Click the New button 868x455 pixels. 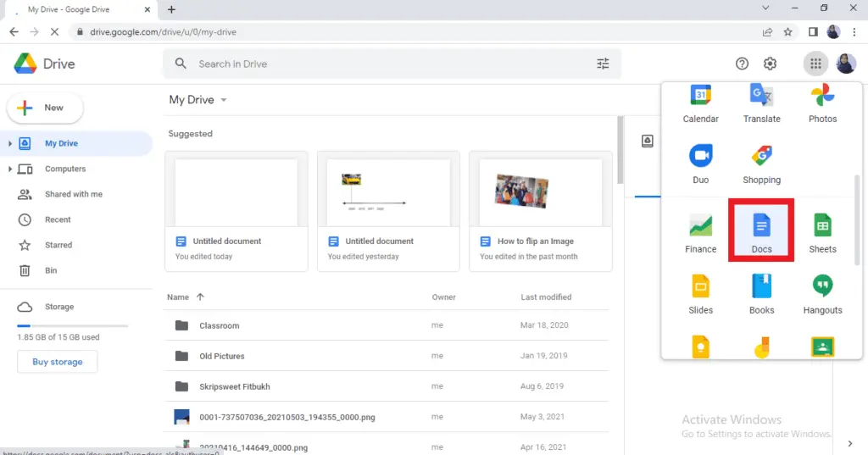pyautogui.click(x=45, y=108)
